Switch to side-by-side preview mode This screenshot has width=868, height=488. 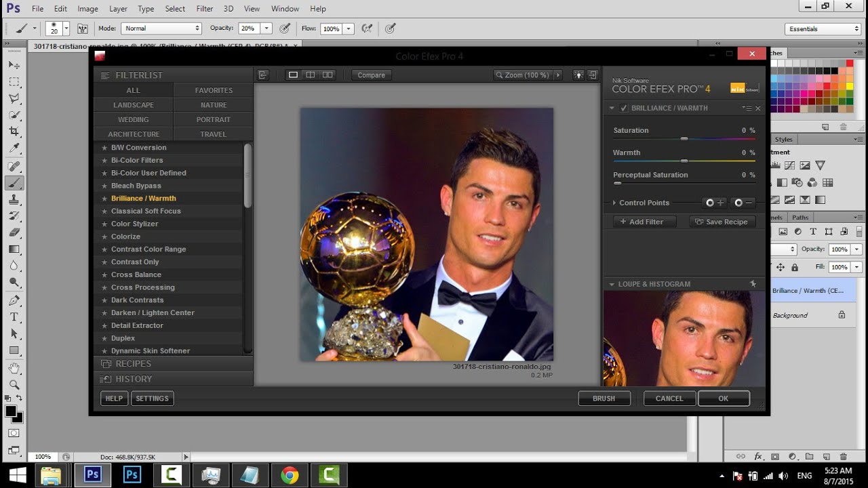(328, 75)
